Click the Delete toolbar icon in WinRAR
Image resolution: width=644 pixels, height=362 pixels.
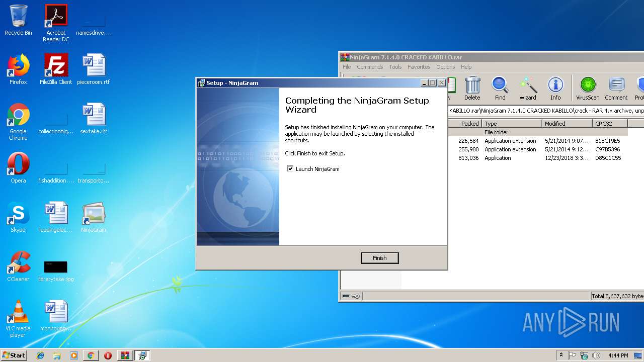coord(472,88)
